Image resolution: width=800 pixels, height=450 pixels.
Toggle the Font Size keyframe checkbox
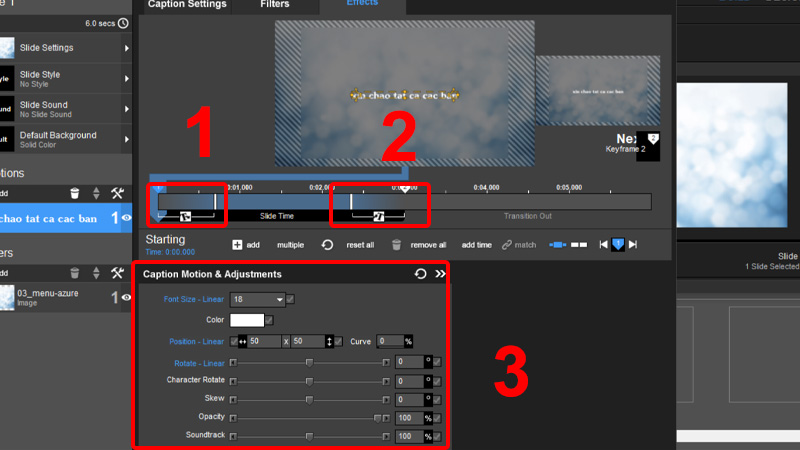(291, 299)
